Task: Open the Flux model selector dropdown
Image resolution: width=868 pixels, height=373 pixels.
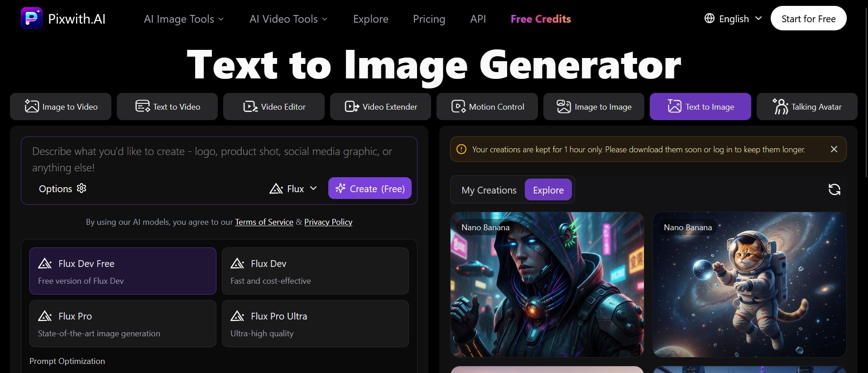Action: click(x=293, y=189)
